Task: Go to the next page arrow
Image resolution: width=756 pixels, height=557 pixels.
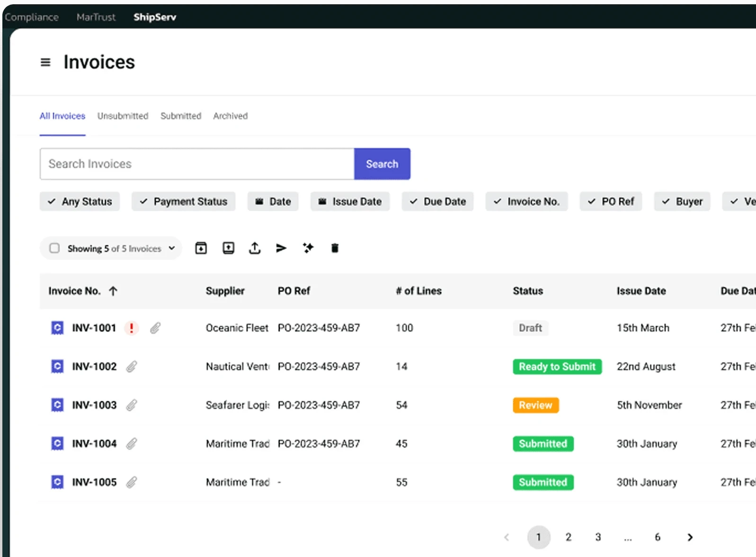Action: tap(690, 537)
